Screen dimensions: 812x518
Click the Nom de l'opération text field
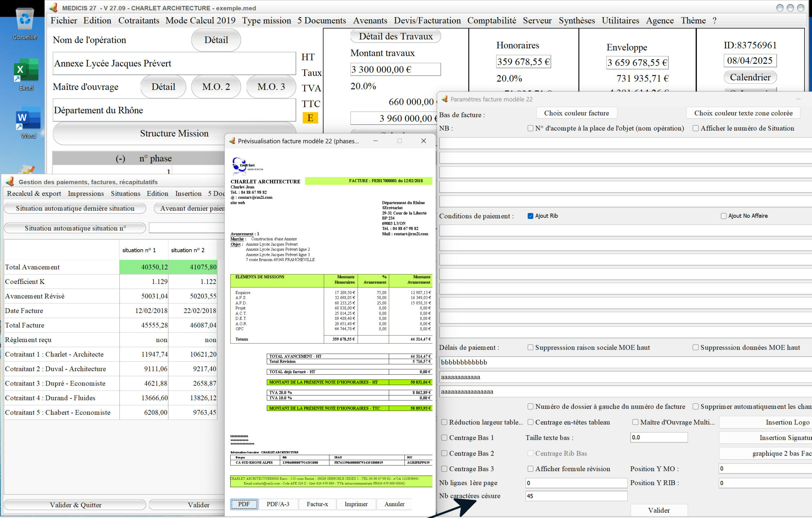(x=174, y=63)
